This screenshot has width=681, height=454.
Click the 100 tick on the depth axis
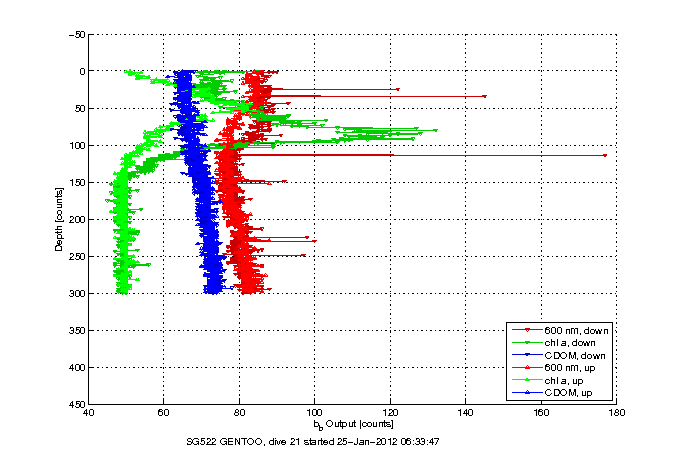pos(78,146)
